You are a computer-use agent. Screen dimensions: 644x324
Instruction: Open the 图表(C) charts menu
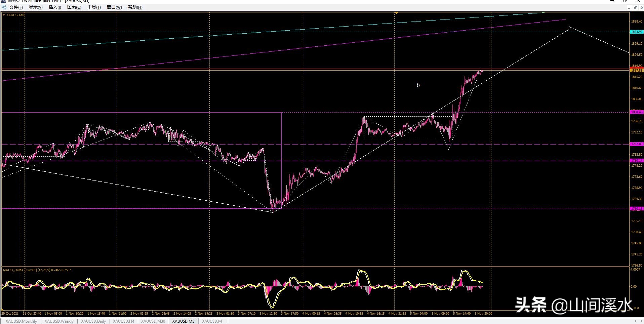pyautogui.click(x=74, y=7)
